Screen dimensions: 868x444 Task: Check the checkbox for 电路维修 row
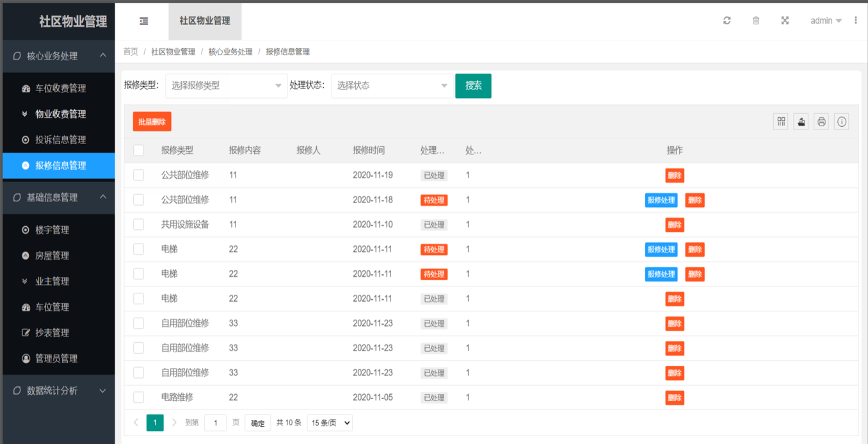138,397
